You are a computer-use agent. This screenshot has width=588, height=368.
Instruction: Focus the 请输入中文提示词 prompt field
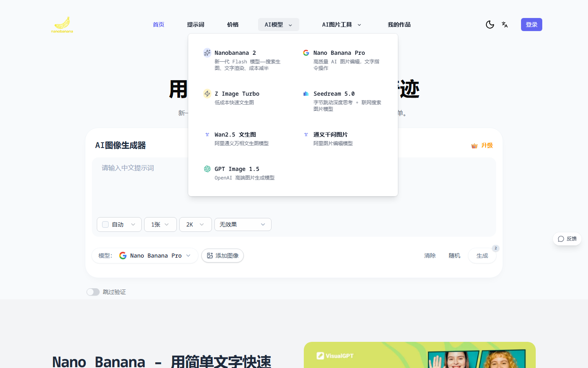click(x=294, y=186)
